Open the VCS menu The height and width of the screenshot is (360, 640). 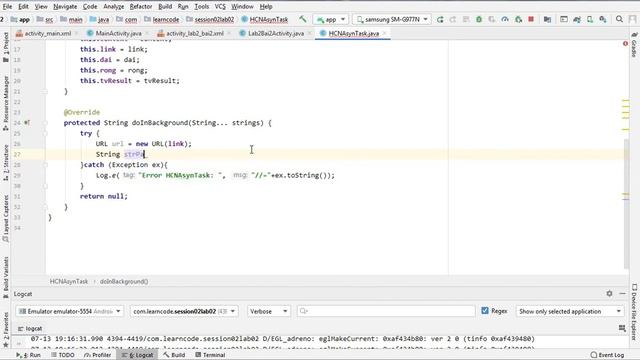tap(220, 7)
